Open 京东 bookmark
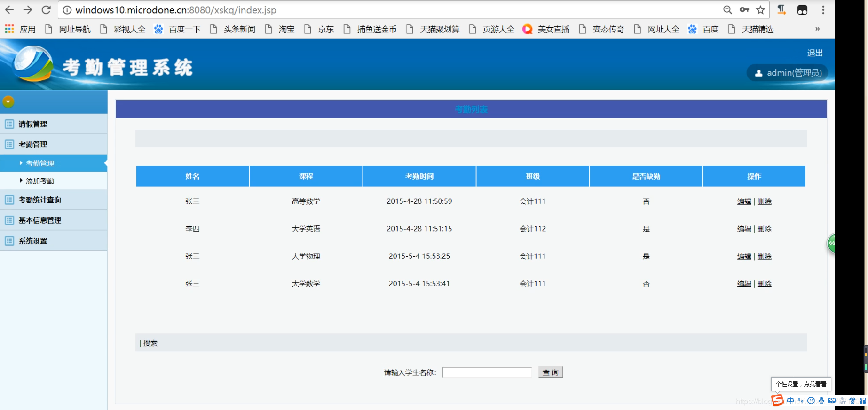This screenshot has height=410, width=868. [x=319, y=29]
